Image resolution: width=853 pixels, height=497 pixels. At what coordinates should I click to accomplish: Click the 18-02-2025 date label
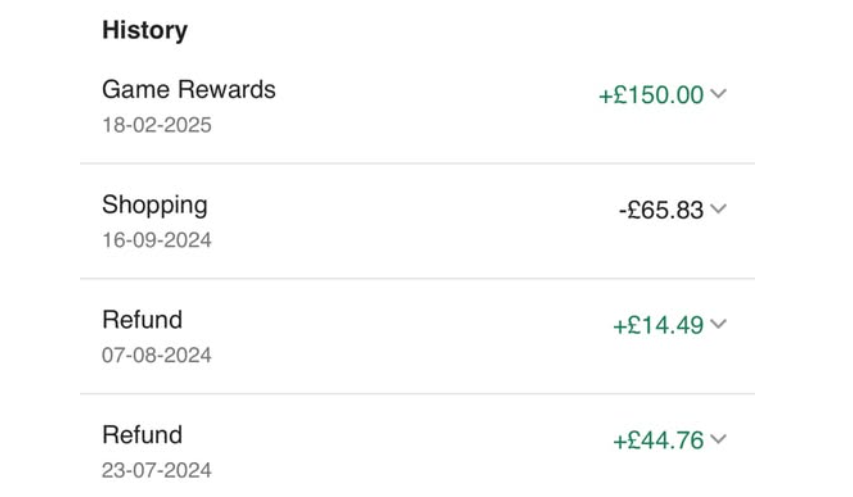[156, 126]
